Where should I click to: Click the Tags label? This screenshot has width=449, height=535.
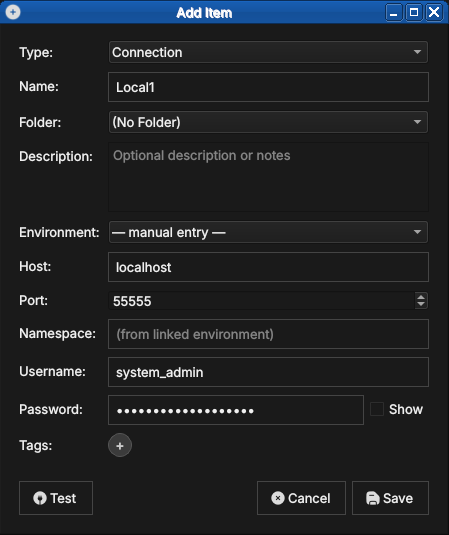[35, 445]
